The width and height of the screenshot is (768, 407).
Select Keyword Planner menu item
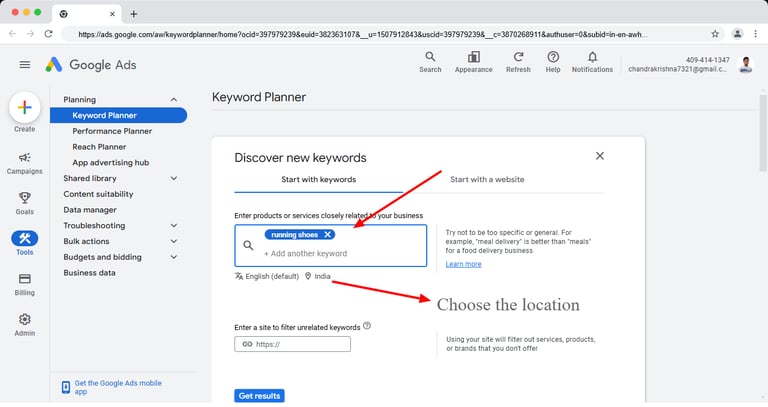pos(119,115)
